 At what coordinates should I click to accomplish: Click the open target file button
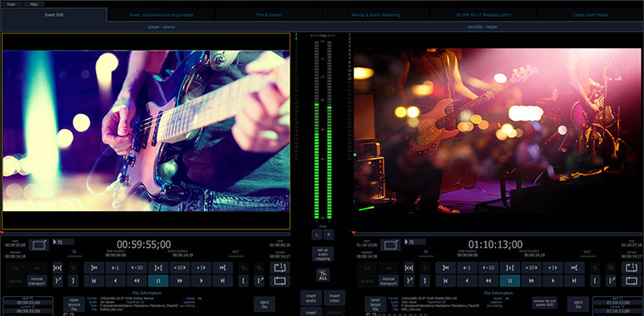[375, 304]
